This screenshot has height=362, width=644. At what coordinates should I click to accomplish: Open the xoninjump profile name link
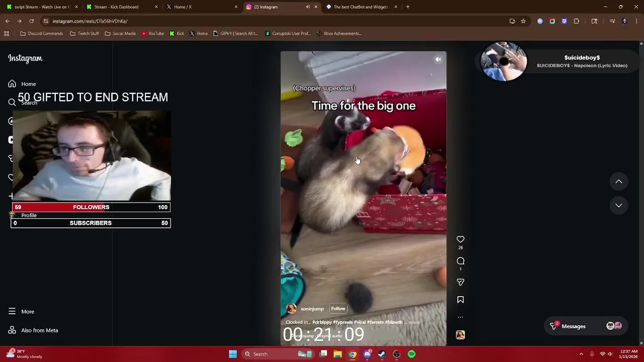tap(312, 309)
